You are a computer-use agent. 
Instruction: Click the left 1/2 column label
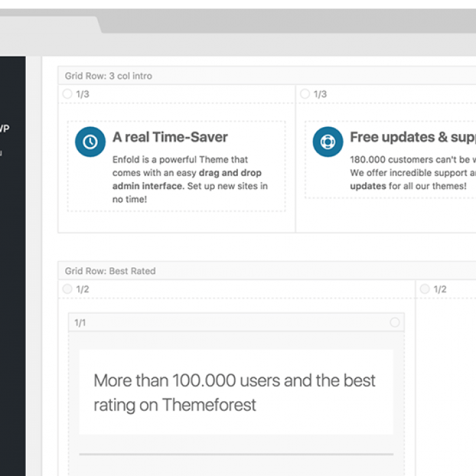point(82,289)
